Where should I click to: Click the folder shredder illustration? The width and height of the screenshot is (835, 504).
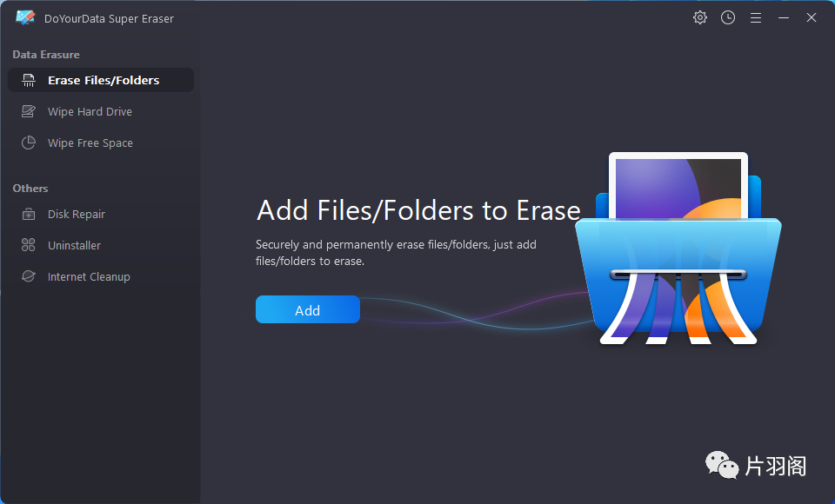[678, 248]
